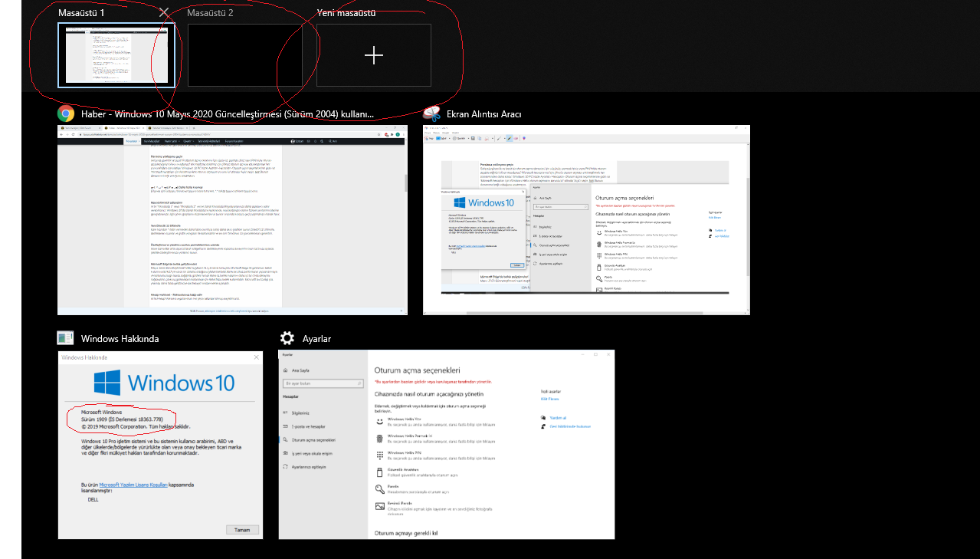The image size is (980, 559).
Task: Click the Windows Hello PIN keypad icon
Action: click(x=379, y=455)
